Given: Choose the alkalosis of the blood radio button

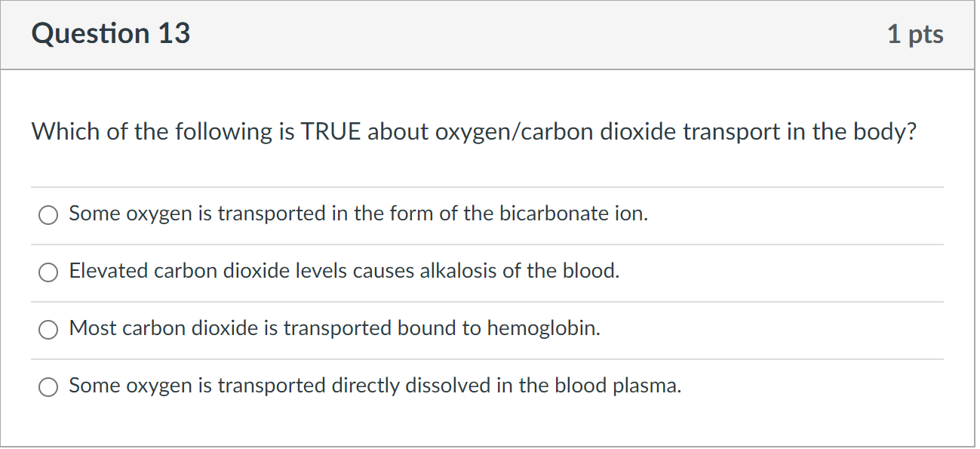Looking at the screenshot, I should (48, 273).
